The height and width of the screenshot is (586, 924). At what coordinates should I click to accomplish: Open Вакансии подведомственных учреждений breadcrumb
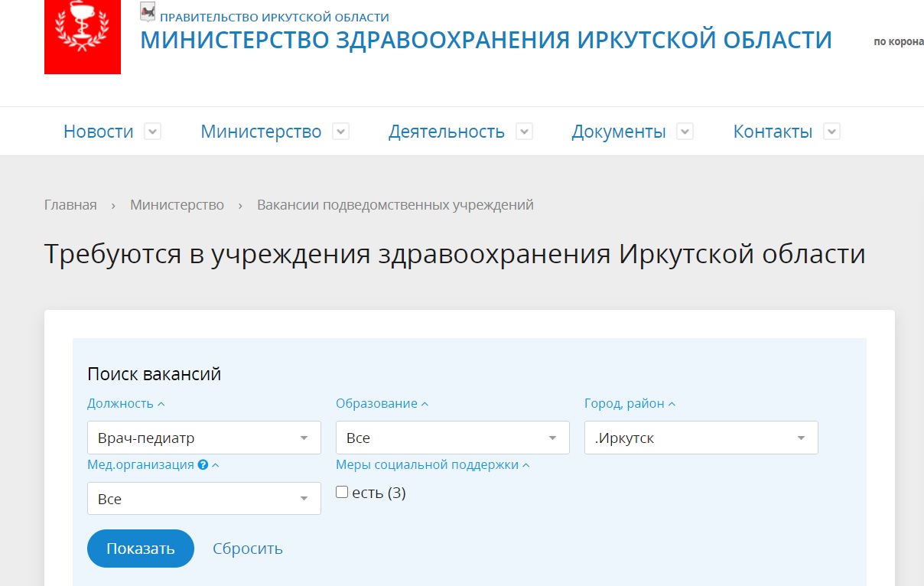tap(395, 205)
